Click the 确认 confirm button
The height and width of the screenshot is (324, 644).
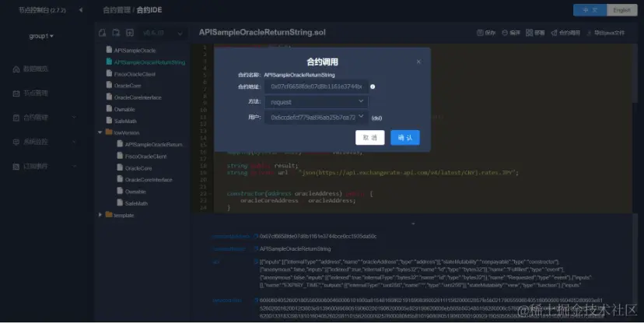405,138
